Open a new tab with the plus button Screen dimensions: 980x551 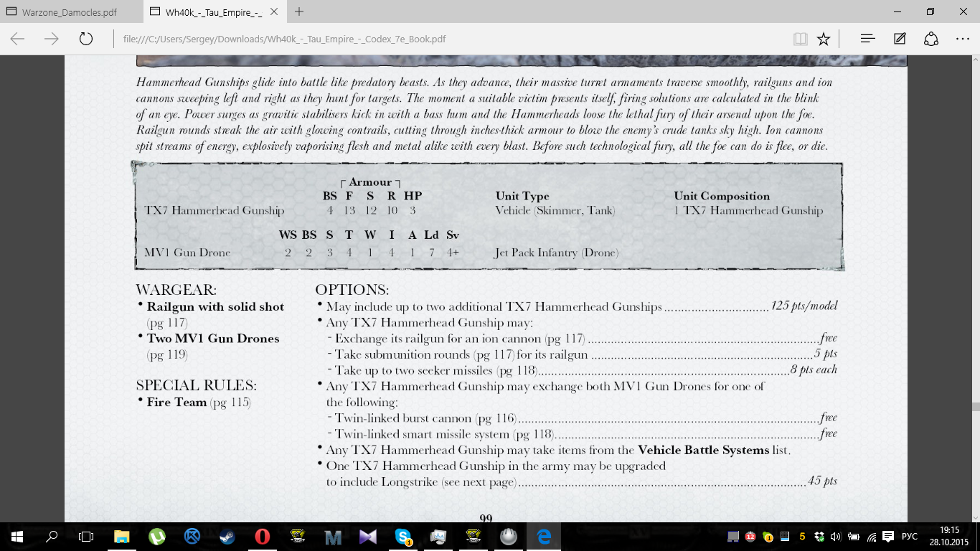pos(299,11)
